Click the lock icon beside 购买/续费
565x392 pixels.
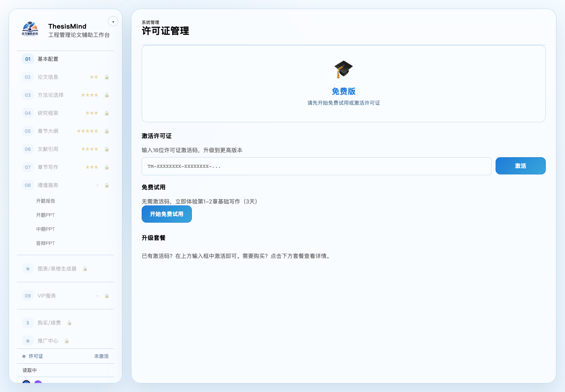69,323
